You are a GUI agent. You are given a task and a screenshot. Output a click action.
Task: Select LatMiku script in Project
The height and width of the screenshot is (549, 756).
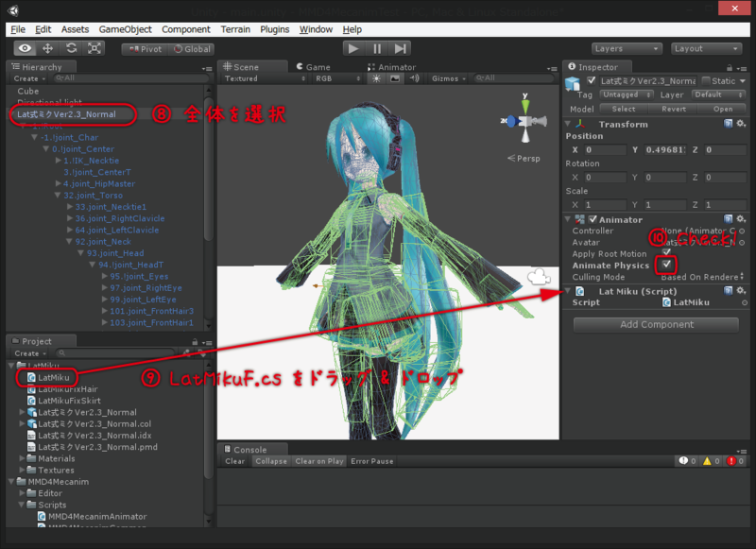pyautogui.click(x=48, y=377)
